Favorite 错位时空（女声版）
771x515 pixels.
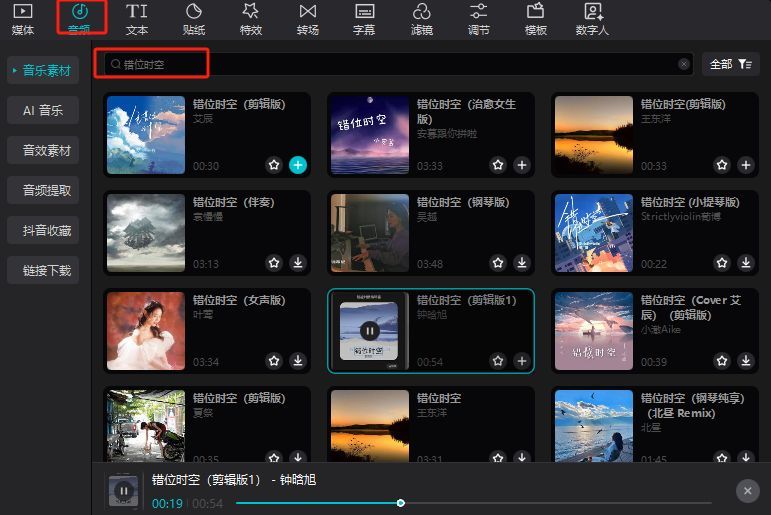click(x=274, y=361)
